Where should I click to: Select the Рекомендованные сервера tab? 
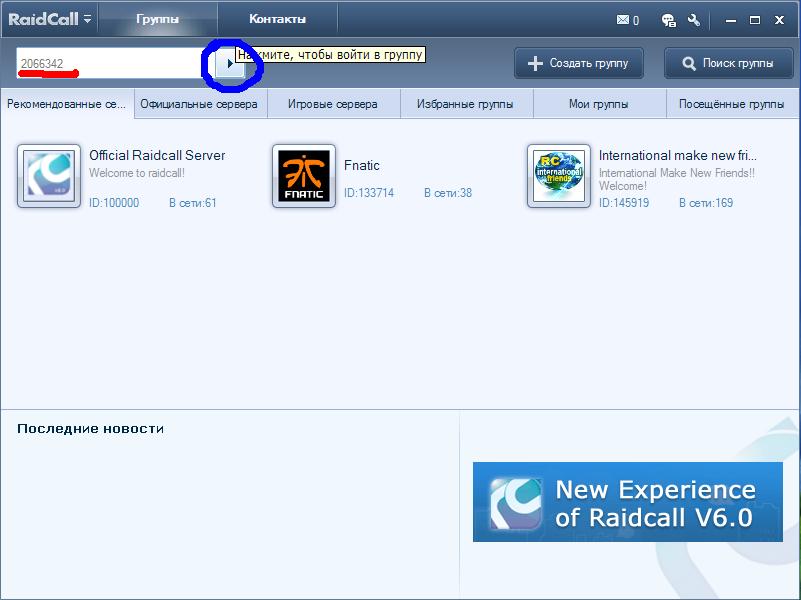click(x=67, y=104)
